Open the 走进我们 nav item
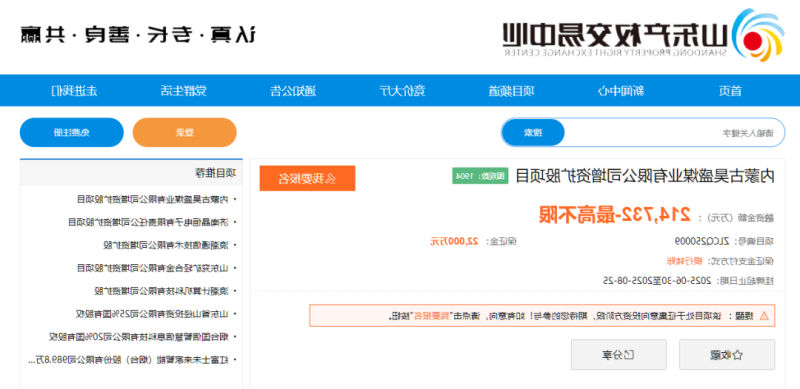Image resolution: width=800 pixels, height=389 pixels. pyautogui.click(x=74, y=91)
